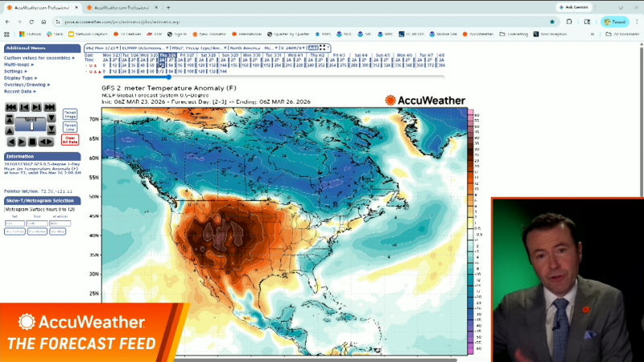Step back one frame
Image resolution: width=644 pixels, height=362 pixels.
coord(24,107)
